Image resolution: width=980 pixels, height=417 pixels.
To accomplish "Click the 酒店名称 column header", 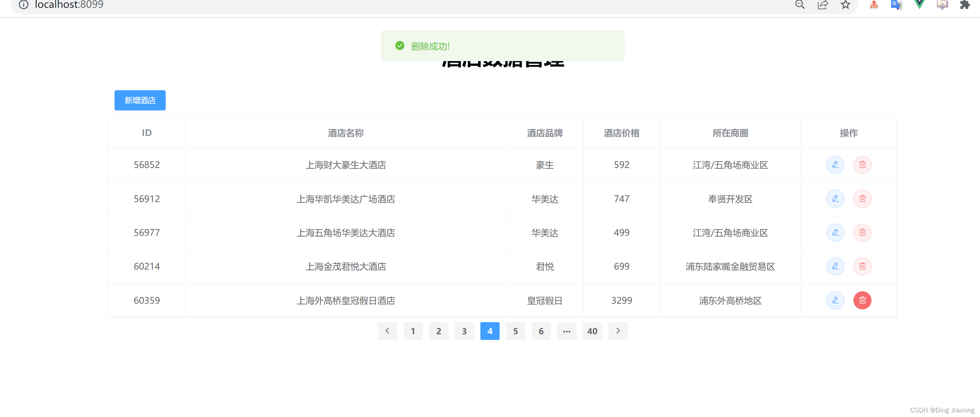I will coord(346,133).
